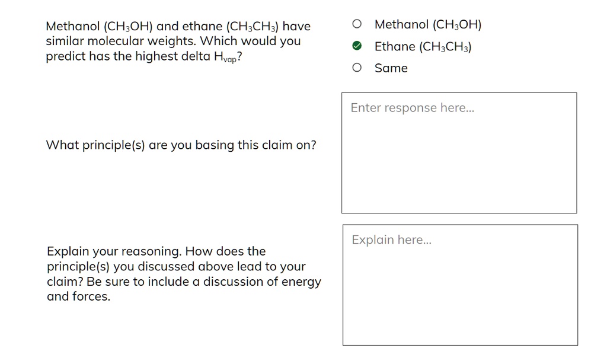
Task: Click the selected Ethane checkmark indicator
Action: tap(356, 46)
